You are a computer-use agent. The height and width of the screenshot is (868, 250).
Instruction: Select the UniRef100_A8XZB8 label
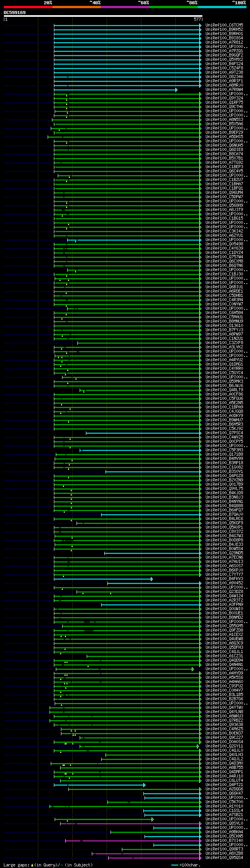click(224, 854)
